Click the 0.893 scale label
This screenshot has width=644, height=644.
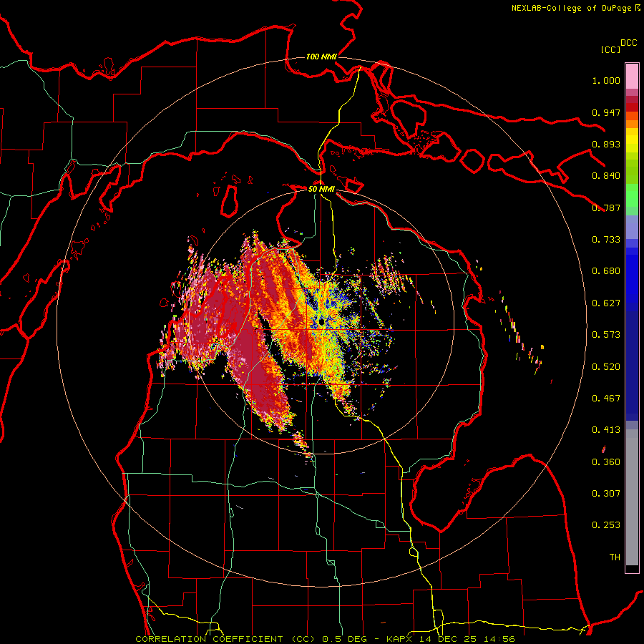click(x=606, y=144)
